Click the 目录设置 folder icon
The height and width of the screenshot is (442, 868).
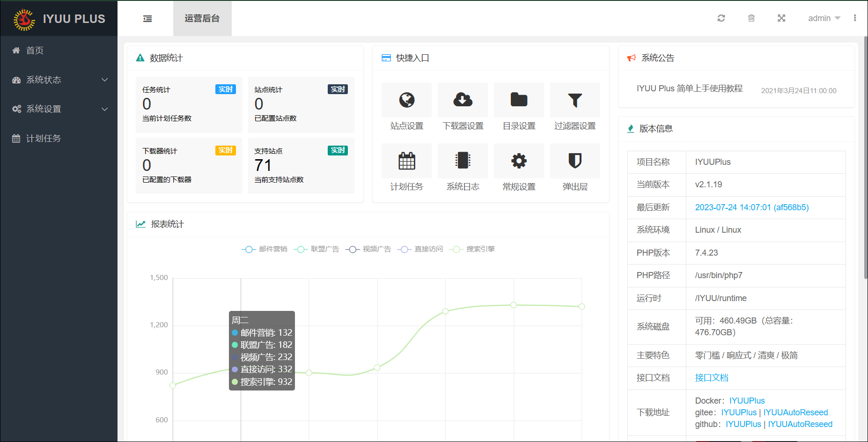click(519, 100)
